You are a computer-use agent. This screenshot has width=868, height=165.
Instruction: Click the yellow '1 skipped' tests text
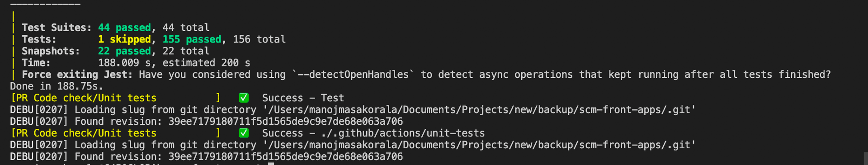124,39
